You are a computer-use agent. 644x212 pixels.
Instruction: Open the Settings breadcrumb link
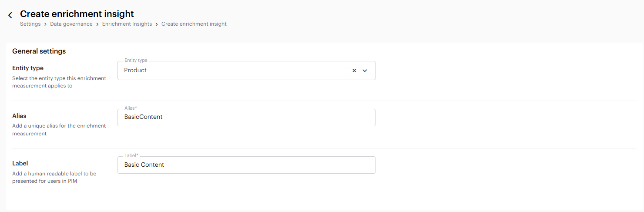click(30, 24)
